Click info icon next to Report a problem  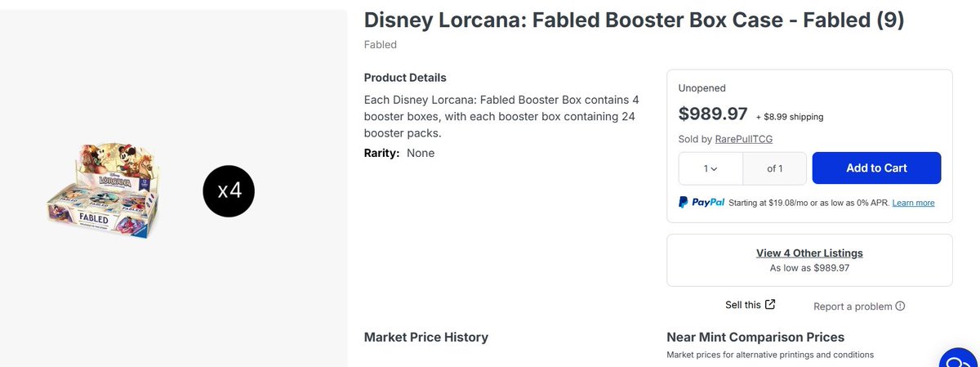(x=900, y=307)
